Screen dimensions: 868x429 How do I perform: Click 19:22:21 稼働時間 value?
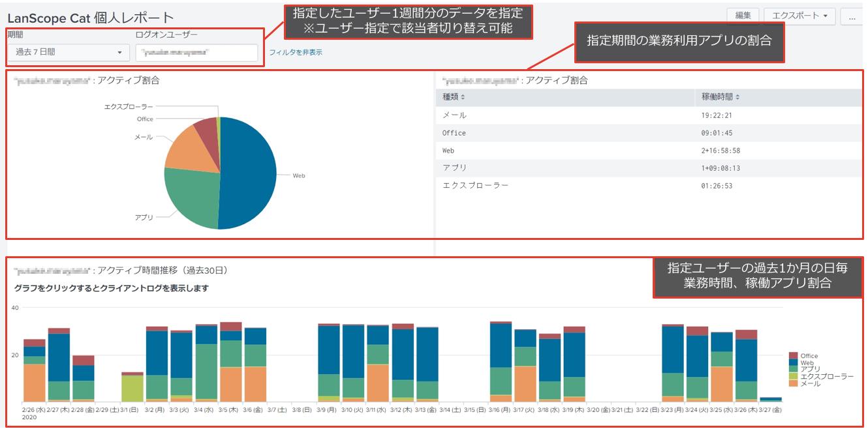click(717, 115)
